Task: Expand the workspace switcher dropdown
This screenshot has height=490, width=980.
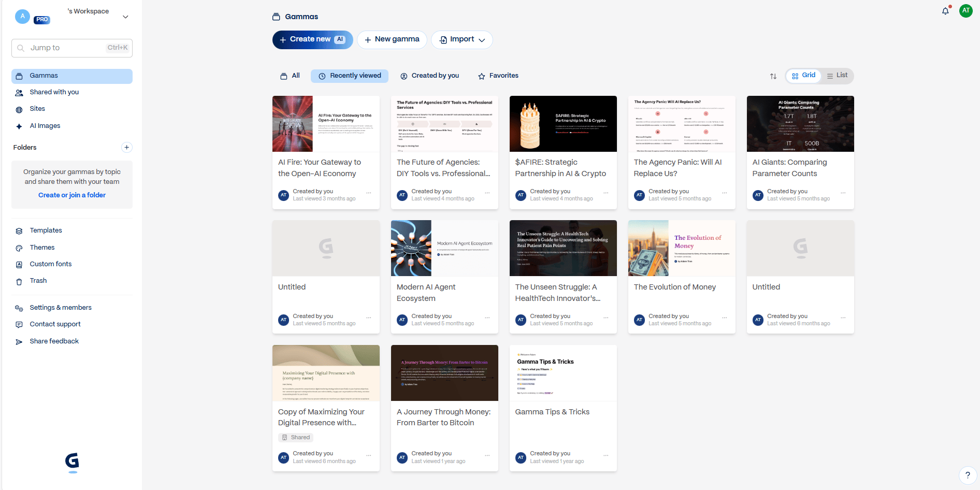Action: tap(125, 17)
